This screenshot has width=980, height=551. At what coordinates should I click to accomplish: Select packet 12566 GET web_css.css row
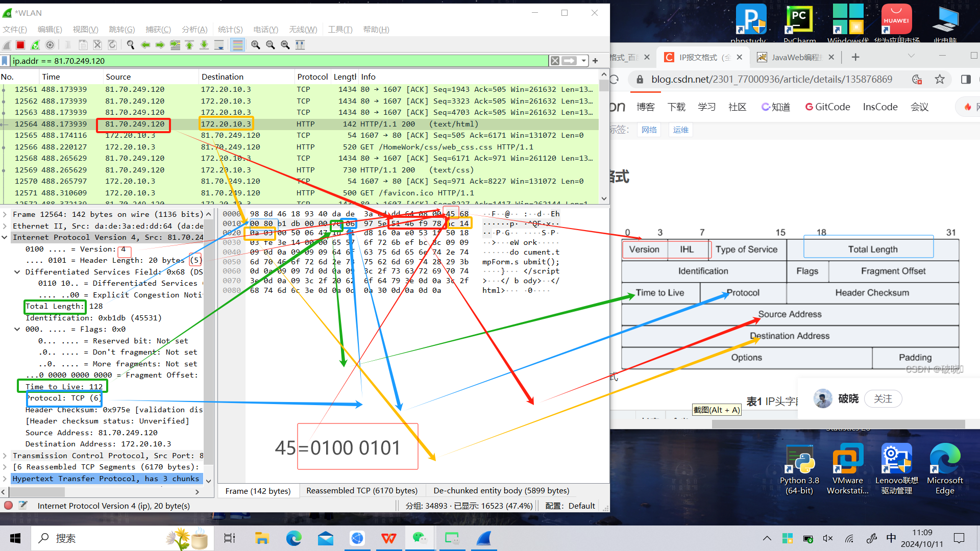(x=300, y=147)
